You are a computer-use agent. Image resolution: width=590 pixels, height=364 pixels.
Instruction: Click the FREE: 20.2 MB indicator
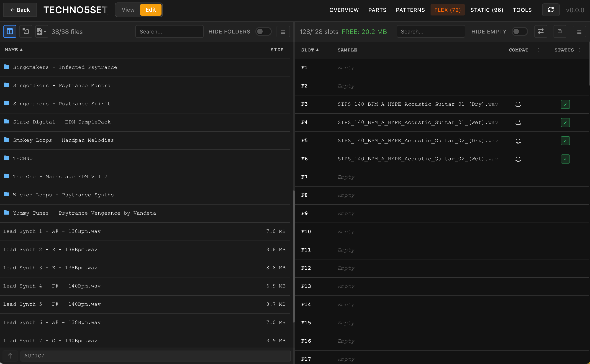pos(364,31)
